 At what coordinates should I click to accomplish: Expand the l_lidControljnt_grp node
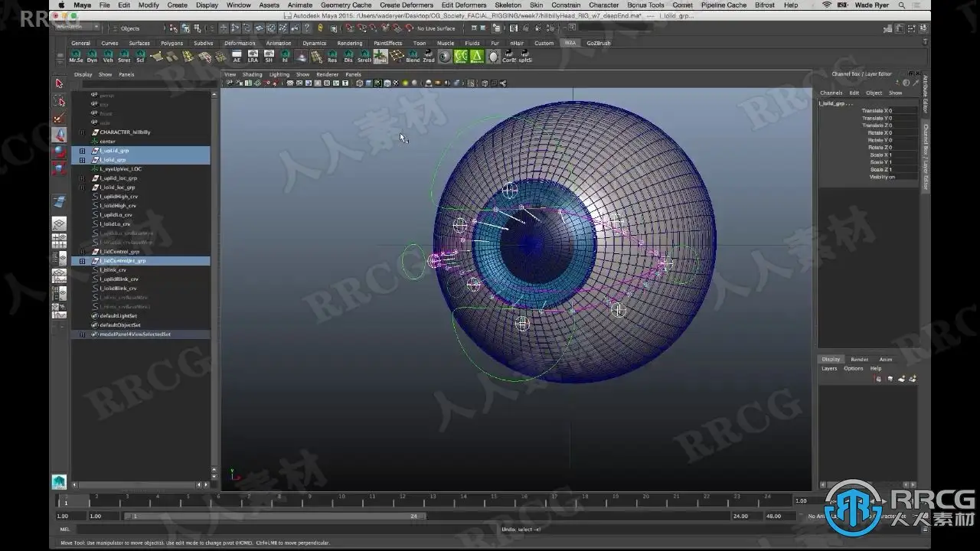point(82,261)
